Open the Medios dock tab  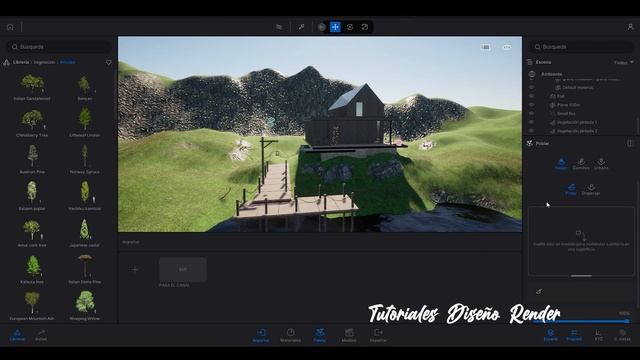[349, 335]
